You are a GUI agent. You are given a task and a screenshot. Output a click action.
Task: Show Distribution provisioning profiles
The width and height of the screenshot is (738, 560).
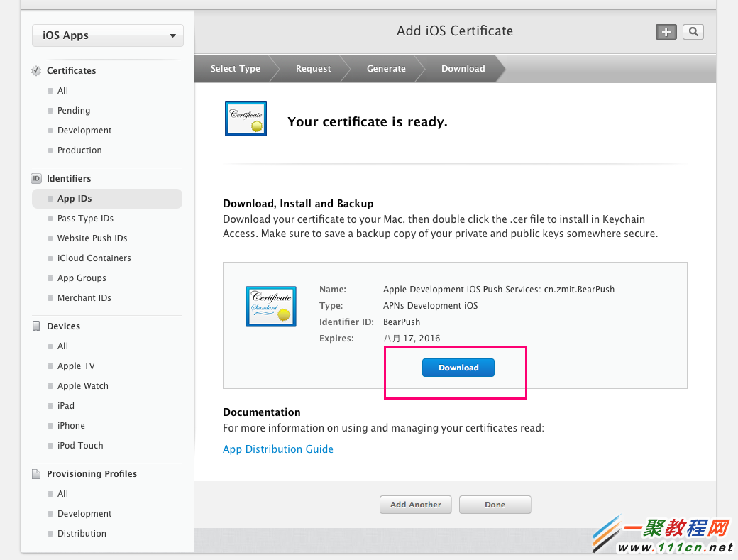[x=82, y=534]
